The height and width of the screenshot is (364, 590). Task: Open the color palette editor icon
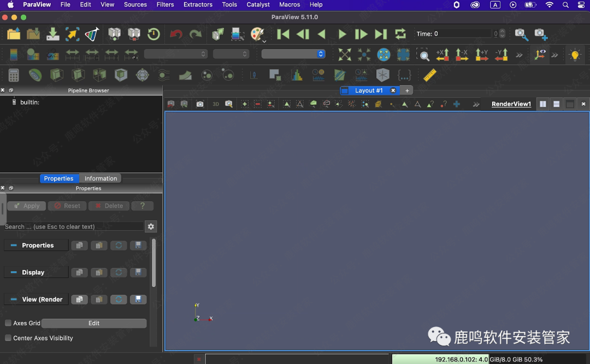click(257, 34)
